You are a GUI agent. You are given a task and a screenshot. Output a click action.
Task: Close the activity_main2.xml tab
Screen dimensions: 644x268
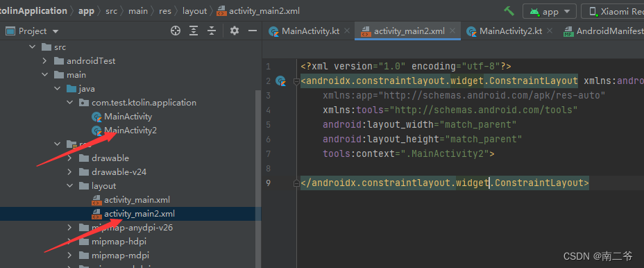452,31
